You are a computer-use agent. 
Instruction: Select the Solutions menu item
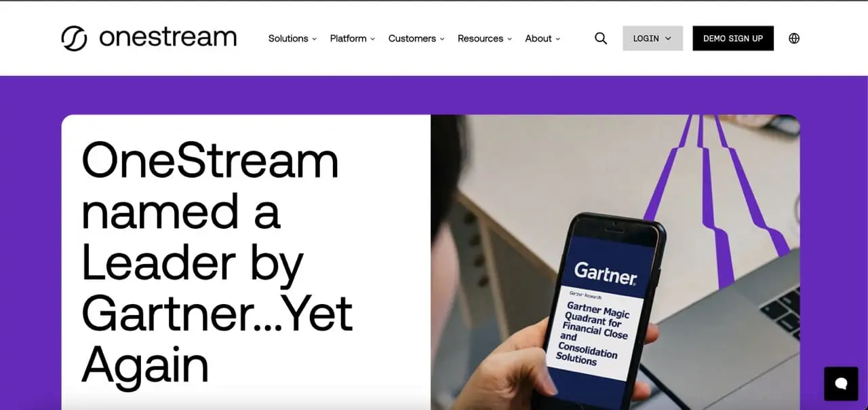click(288, 39)
